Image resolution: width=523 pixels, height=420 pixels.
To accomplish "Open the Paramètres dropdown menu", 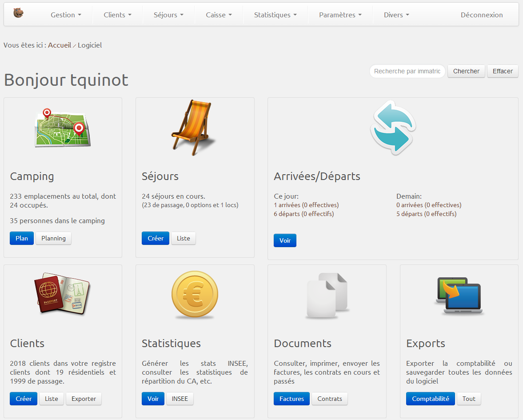I will coord(340,15).
